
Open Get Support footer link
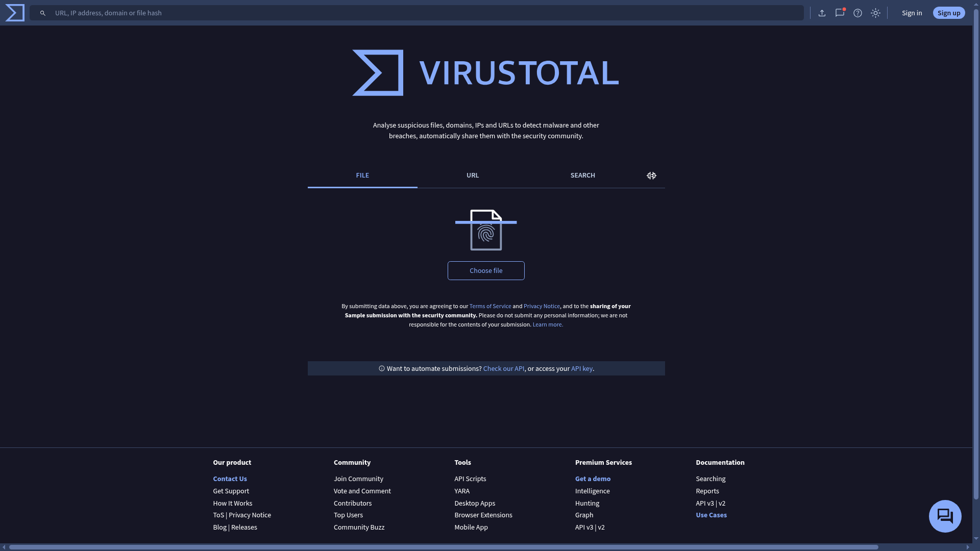231,491
